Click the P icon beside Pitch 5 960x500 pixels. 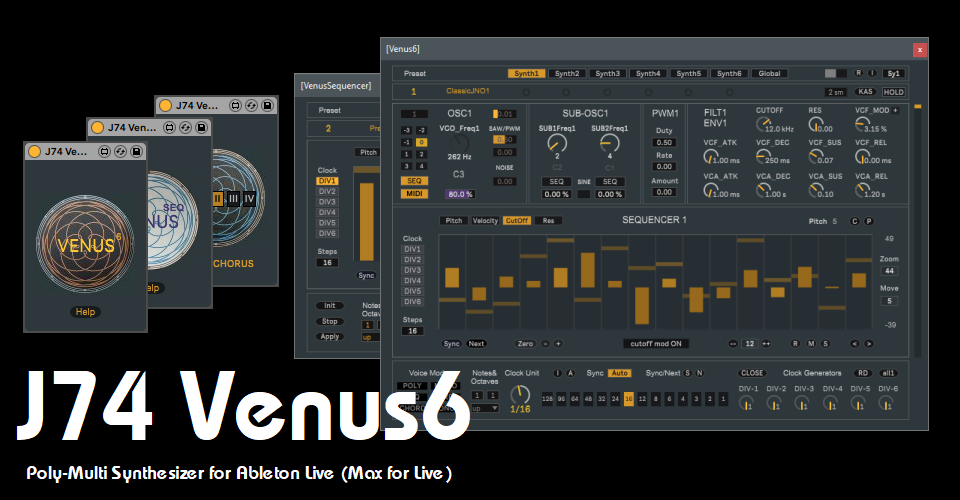click(868, 222)
